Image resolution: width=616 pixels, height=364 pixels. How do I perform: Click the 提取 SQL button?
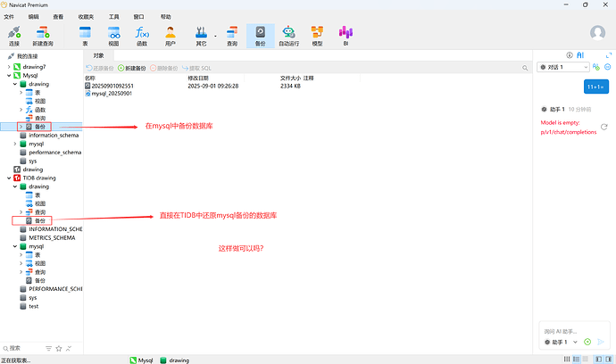pyautogui.click(x=196, y=68)
